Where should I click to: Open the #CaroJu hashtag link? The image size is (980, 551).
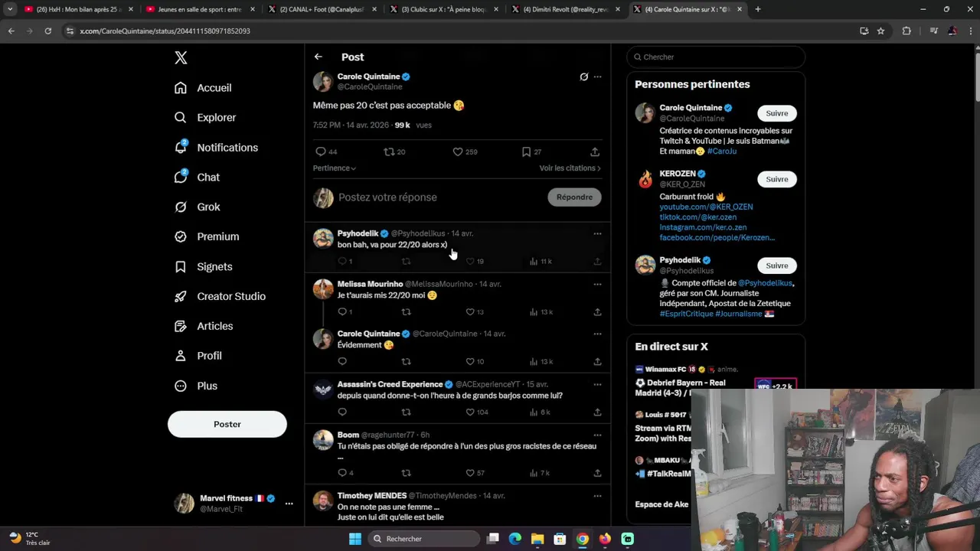click(x=722, y=152)
